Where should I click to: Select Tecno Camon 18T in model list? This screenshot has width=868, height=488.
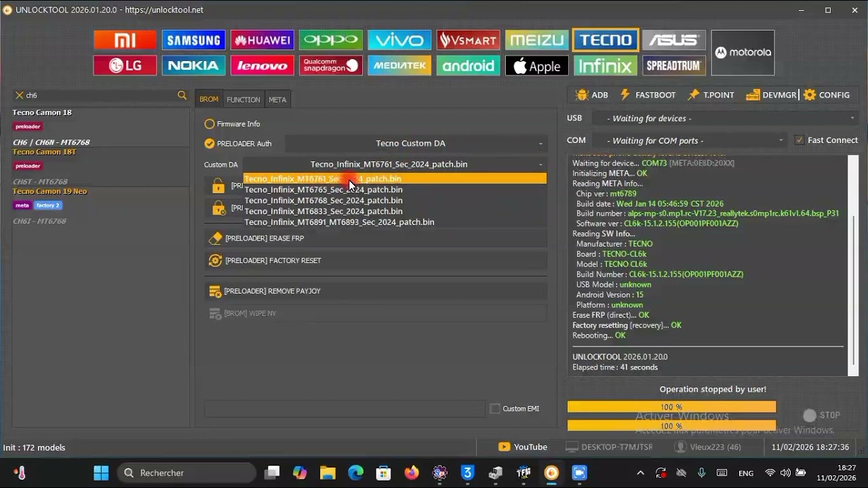pyautogui.click(x=44, y=152)
